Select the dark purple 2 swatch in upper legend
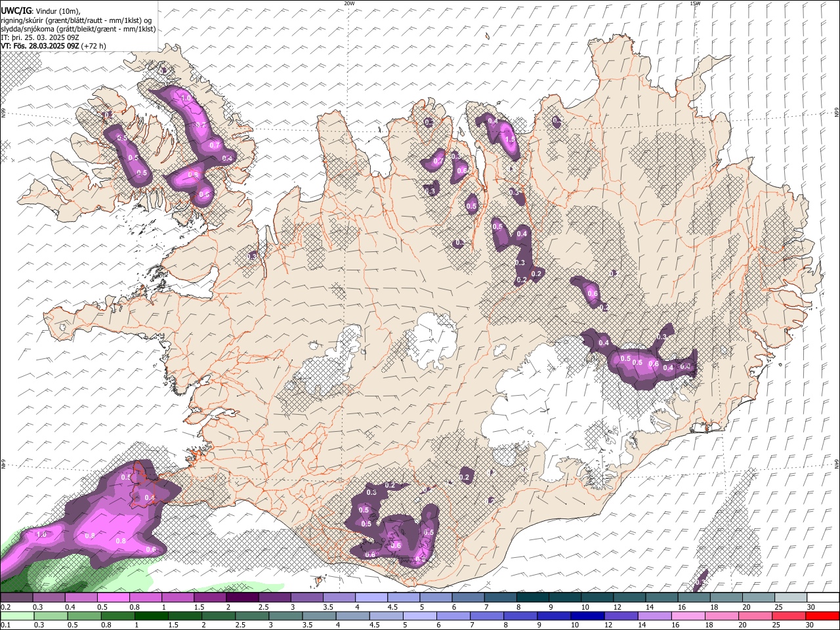 click(x=242, y=598)
